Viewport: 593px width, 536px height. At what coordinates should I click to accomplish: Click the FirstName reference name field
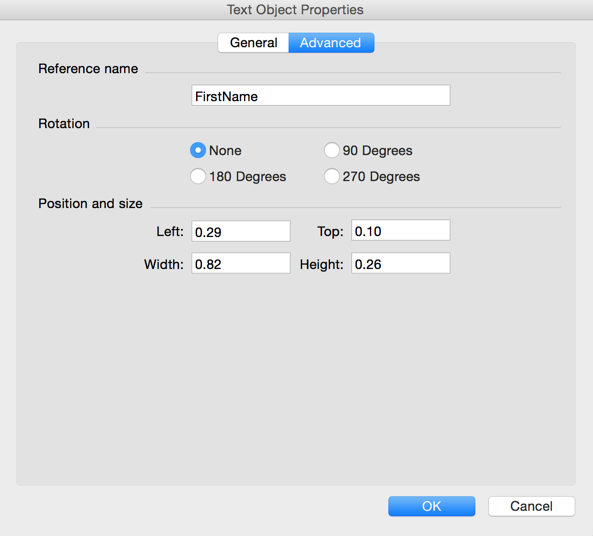click(321, 95)
